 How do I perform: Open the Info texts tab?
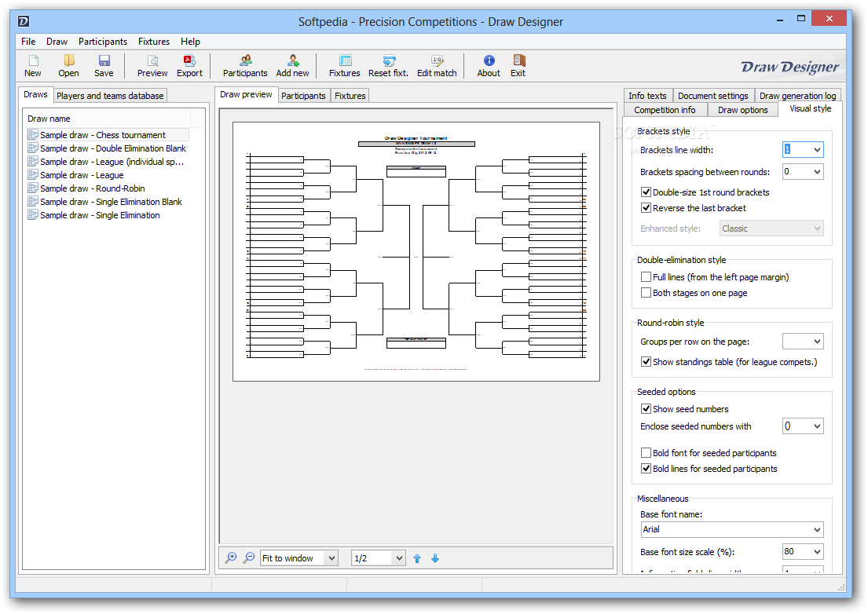648,96
